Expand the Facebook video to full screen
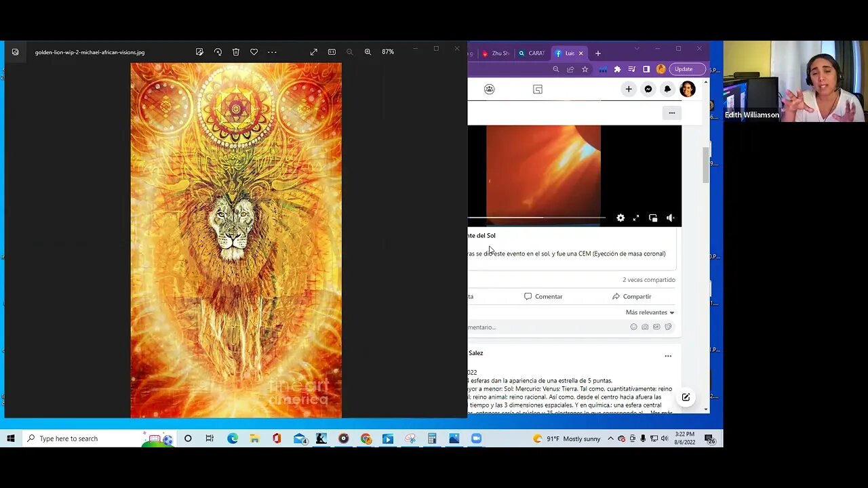The image size is (868, 488). pos(636,218)
